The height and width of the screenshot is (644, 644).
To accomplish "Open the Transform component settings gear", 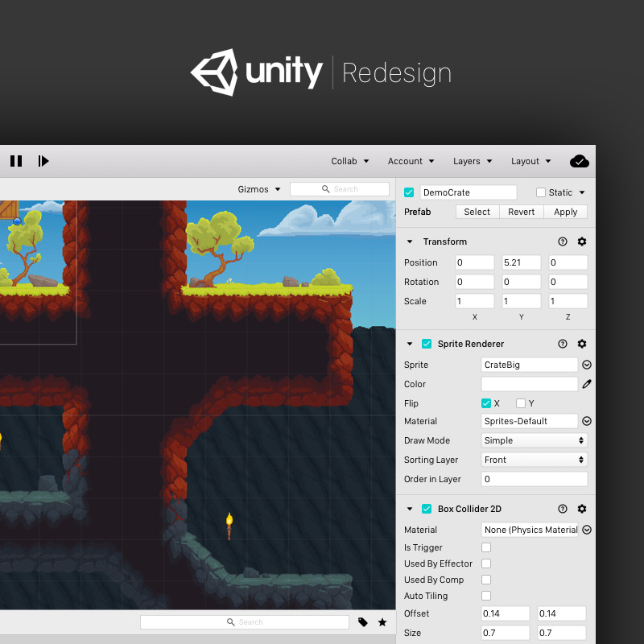I will (582, 242).
